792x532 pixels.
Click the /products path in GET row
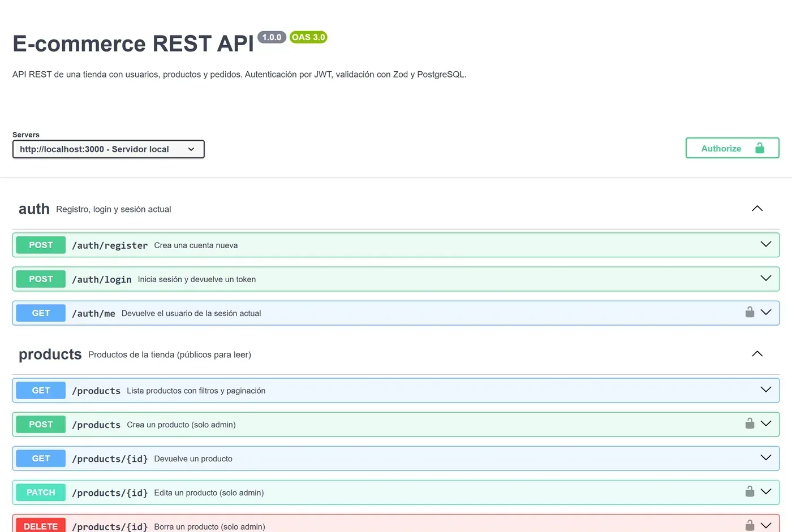pyautogui.click(x=96, y=391)
